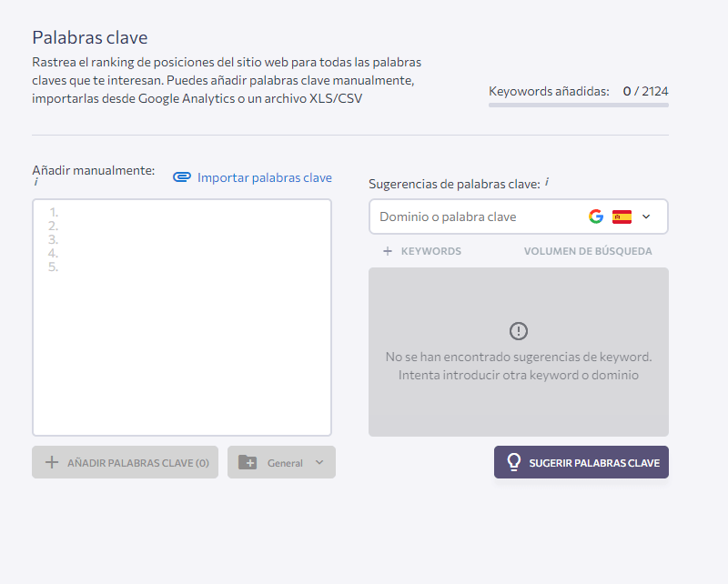This screenshot has width=728, height=584.
Task: Select the Keywords column header
Action: point(430,250)
